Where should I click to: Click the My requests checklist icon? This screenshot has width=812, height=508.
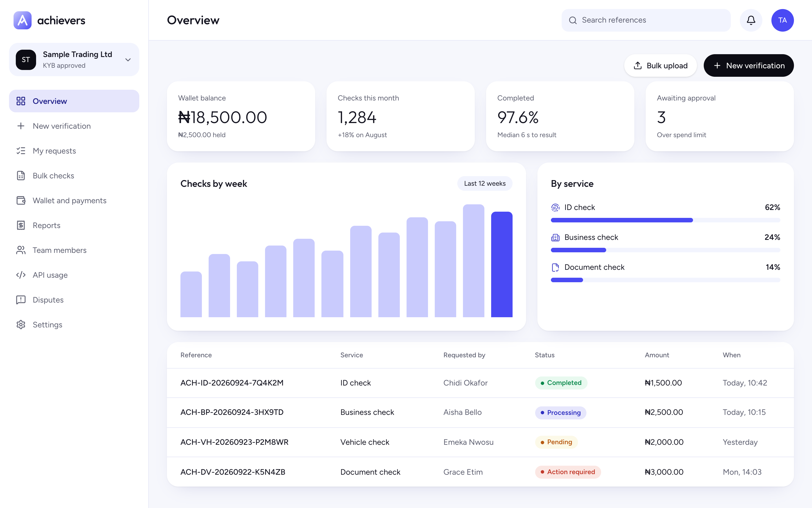21,151
